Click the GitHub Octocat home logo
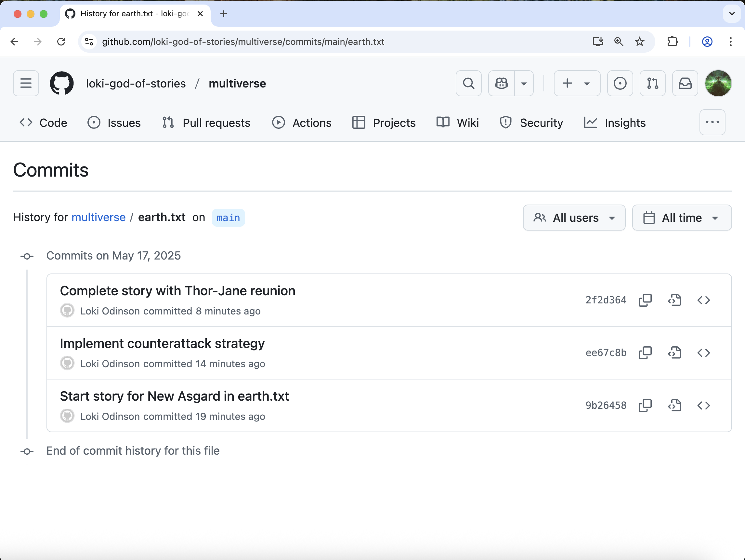This screenshot has width=745, height=560. click(x=62, y=83)
